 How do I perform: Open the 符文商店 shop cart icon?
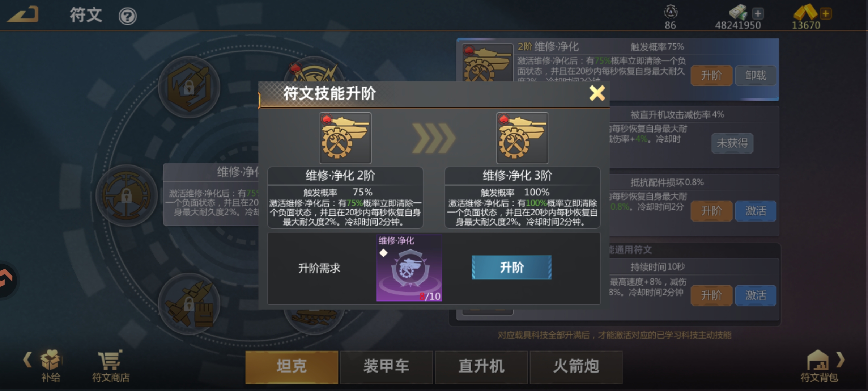click(111, 366)
